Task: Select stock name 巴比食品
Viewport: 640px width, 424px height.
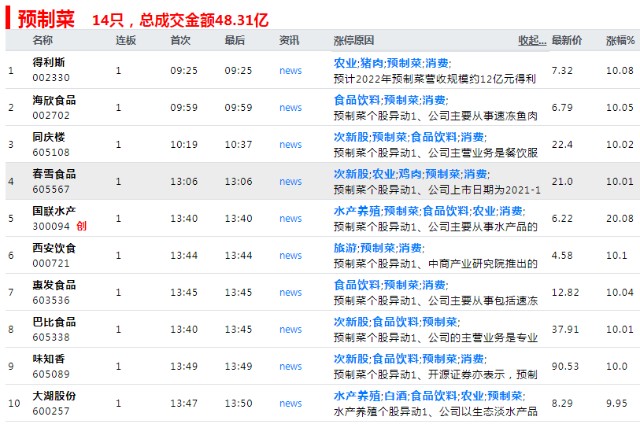Action: (54, 322)
